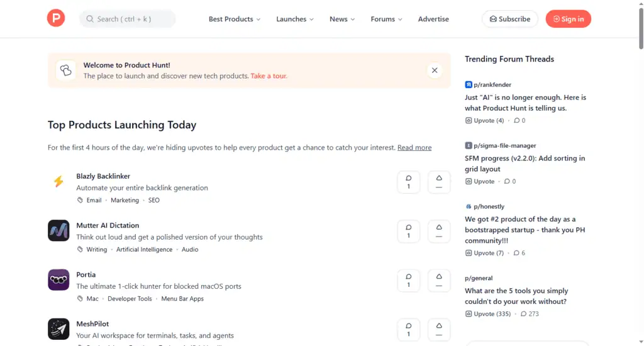
Task: Click the Mutter AI Dictation logo
Action: click(x=58, y=230)
